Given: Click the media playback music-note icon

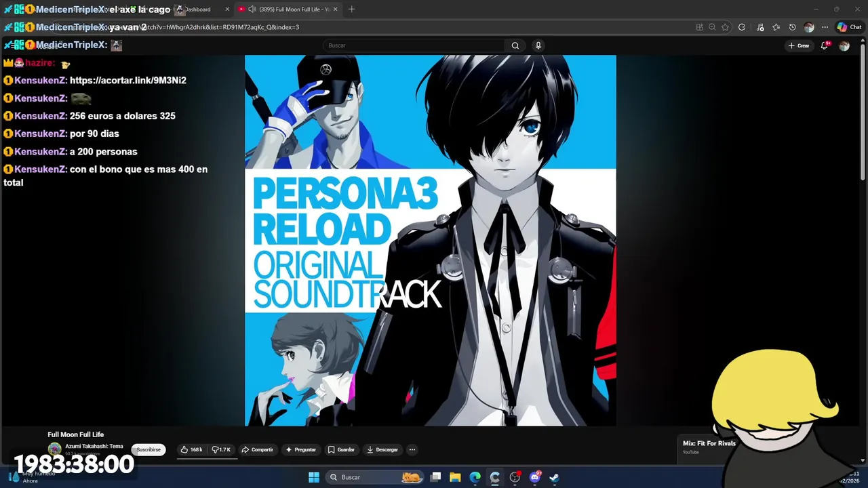Looking at the screenshot, I should (x=759, y=27).
